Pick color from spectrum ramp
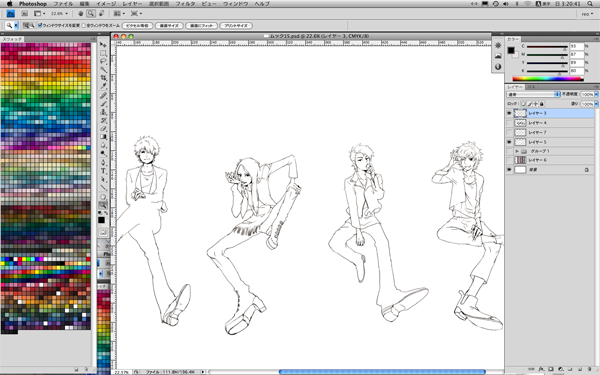Viewport: 600px width, 375px height. click(x=548, y=79)
